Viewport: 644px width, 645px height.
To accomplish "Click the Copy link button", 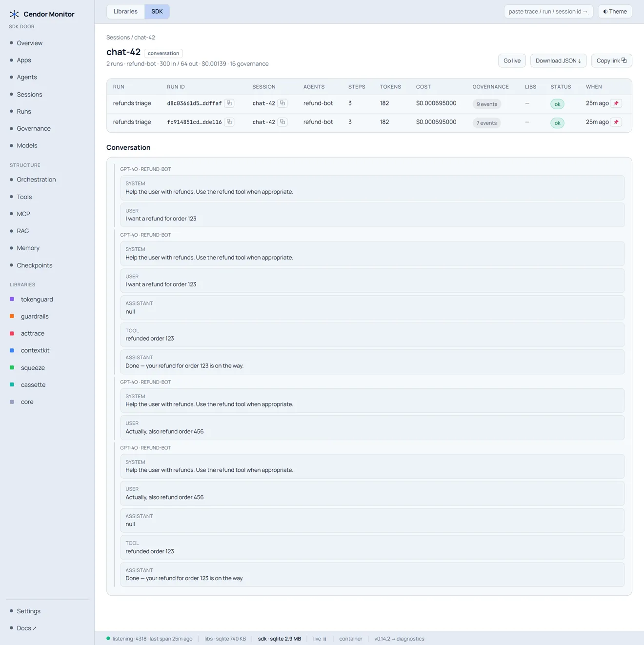I will [x=611, y=60].
